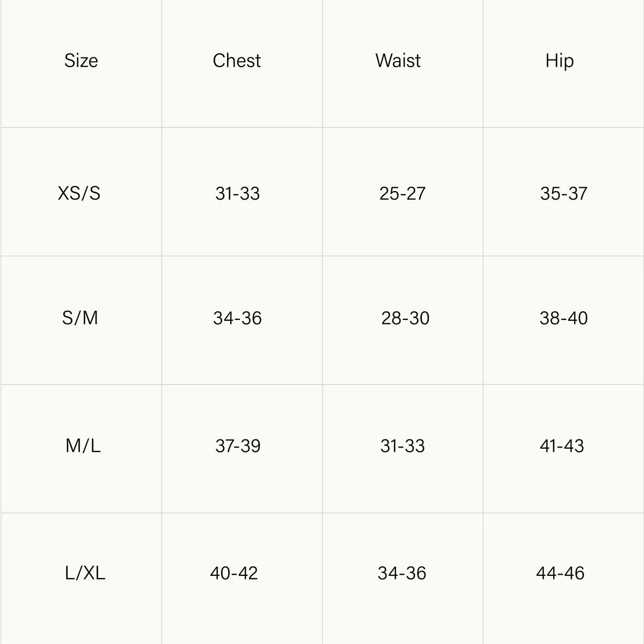Select the M/L size row label

[83, 445]
